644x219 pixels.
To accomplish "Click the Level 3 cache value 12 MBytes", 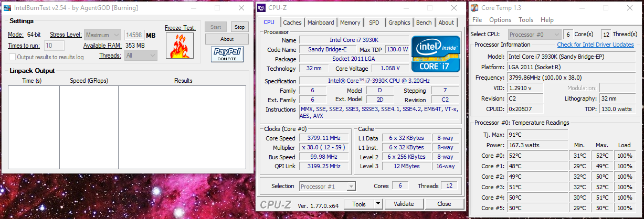I will pos(407,167).
